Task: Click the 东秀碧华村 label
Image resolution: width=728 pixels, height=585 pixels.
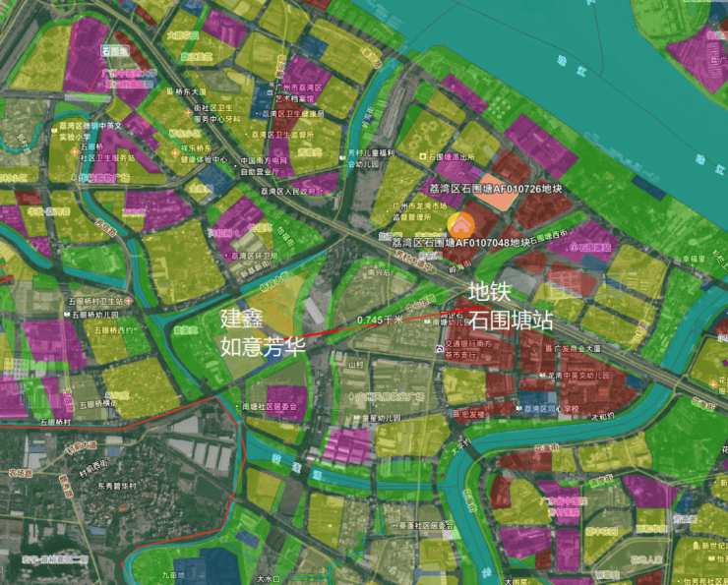Action: click(117, 486)
